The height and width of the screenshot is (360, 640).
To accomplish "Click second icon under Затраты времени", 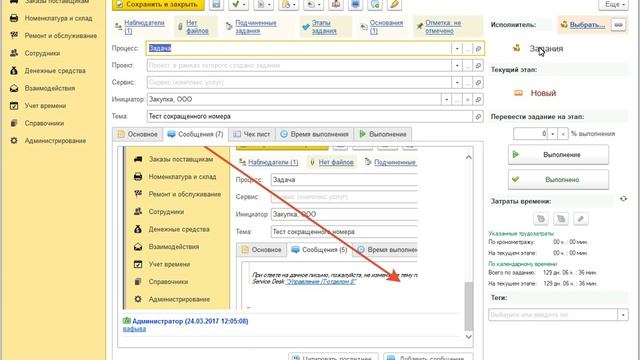I will point(561,219).
